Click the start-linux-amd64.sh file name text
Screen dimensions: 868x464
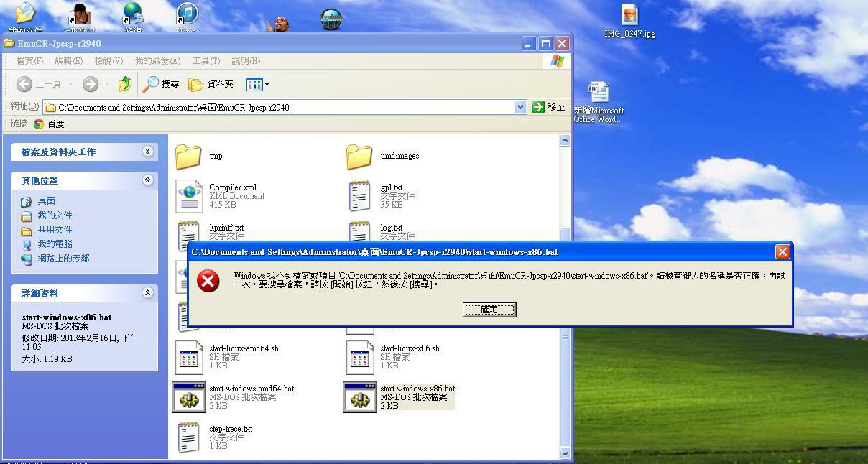(244, 348)
